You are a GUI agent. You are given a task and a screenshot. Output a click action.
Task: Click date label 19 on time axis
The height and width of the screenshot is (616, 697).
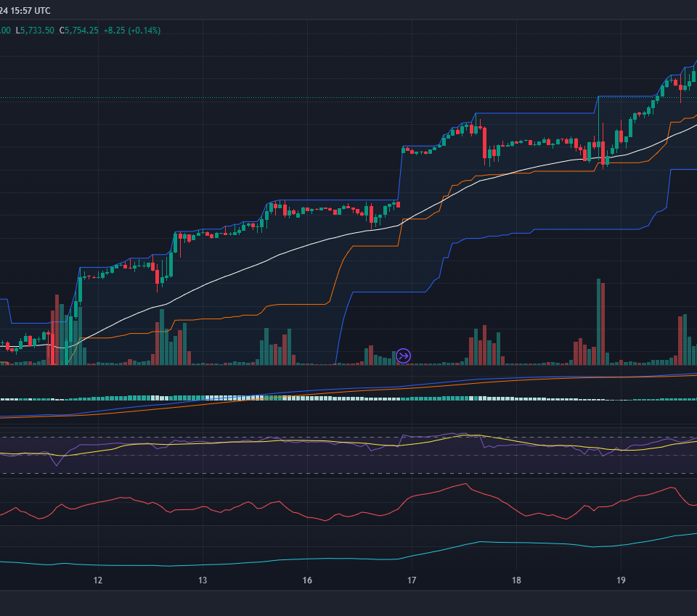(621, 580)
